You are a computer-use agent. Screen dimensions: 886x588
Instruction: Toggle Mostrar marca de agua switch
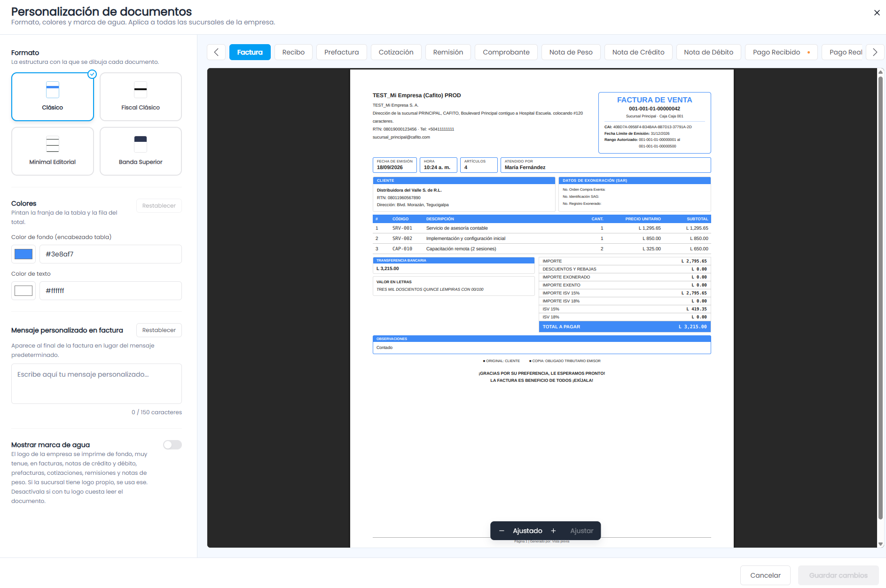coord(172,445)
